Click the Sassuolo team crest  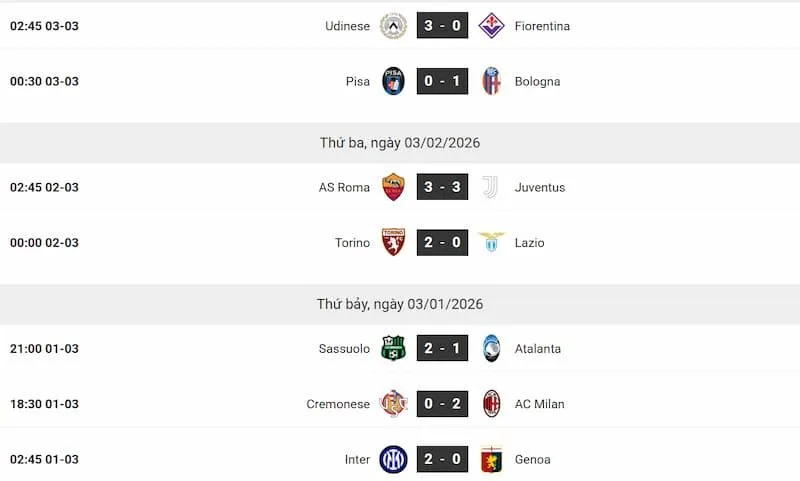coord(393,349)
